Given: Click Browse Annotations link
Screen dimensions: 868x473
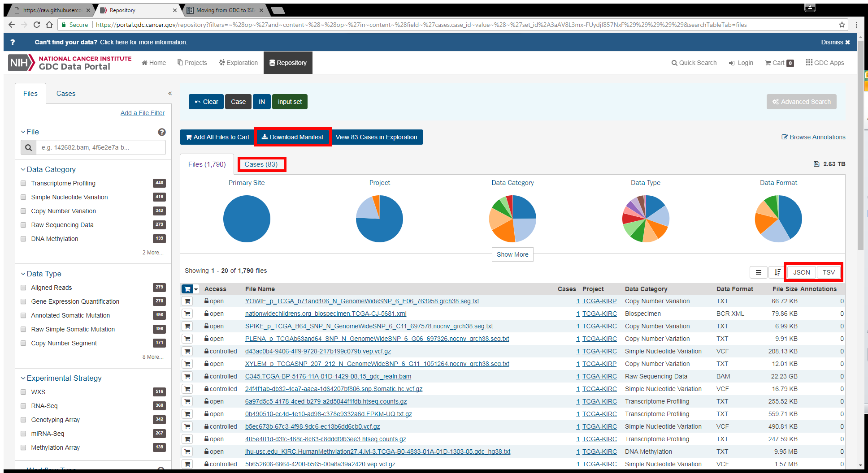Looking at the screenshot, I should (814, 137).
